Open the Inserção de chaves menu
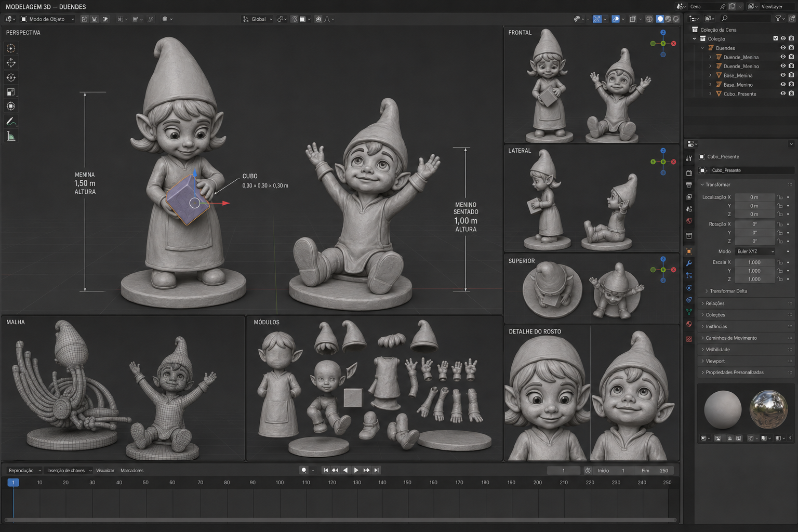Screen dimensions: 798x532 tap(69, 470)
